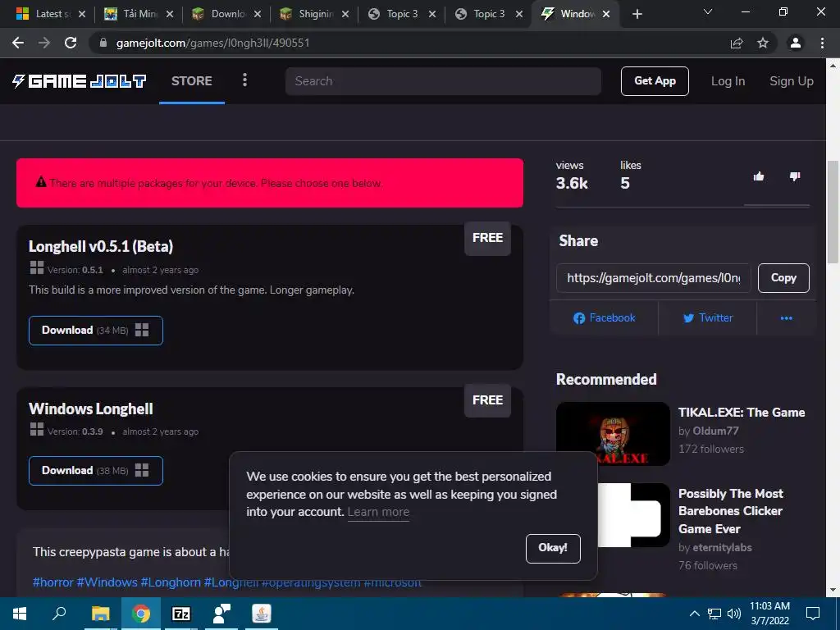Open more share options ellipsis
The image size is (840, 630).
(x=787, y=318)
